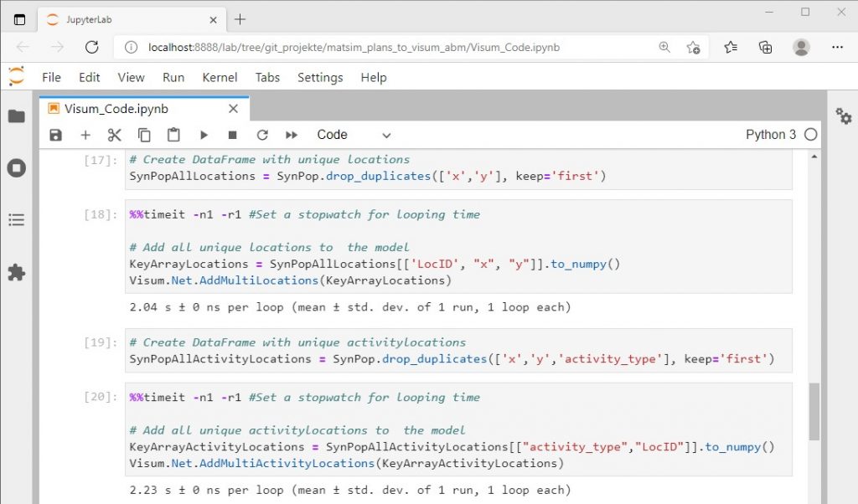Run the selected cell

(204, 135)
